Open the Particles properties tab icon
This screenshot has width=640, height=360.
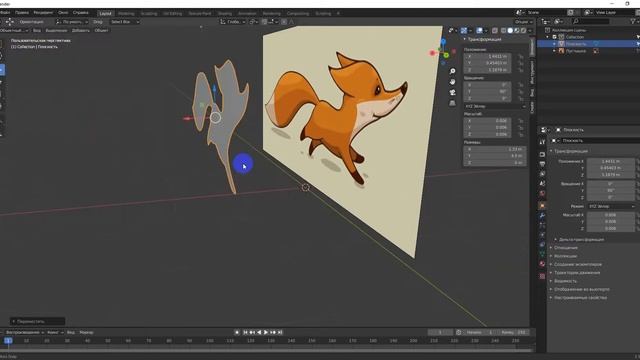point(542,225)
